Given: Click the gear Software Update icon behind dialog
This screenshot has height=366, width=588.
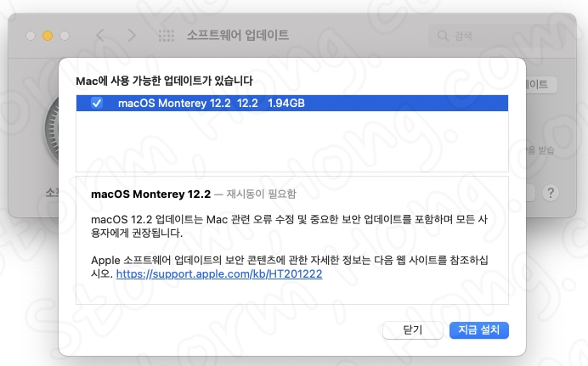Looking at the screenshot, I should (x=52, y=129).
